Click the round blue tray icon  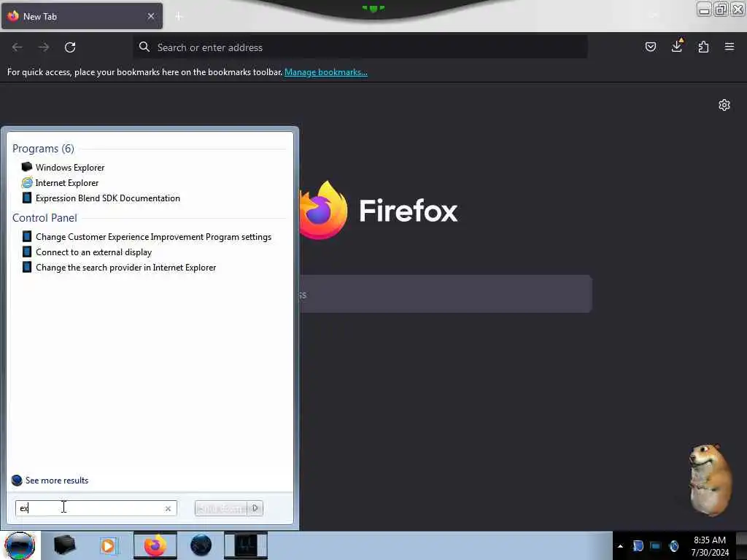[x=673, y=545]
